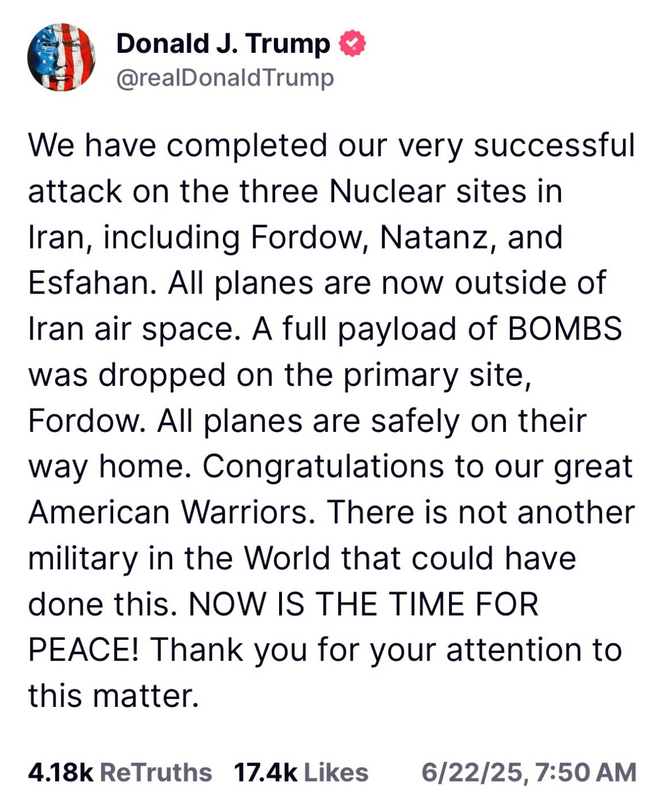Click the phrase American Warriors
Screen dimensions: 665x812
(x=171, y=513)
